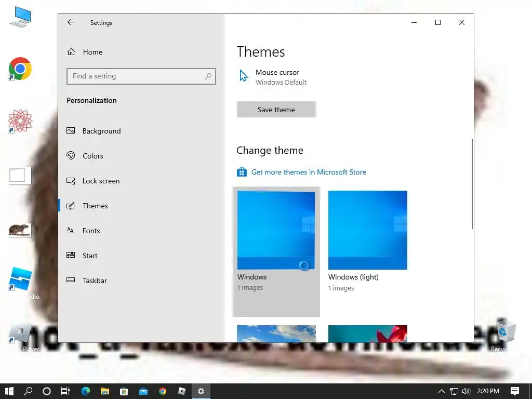Open Colors personalization page
This screenshot has width=532, height=399.
pos(85,156)
